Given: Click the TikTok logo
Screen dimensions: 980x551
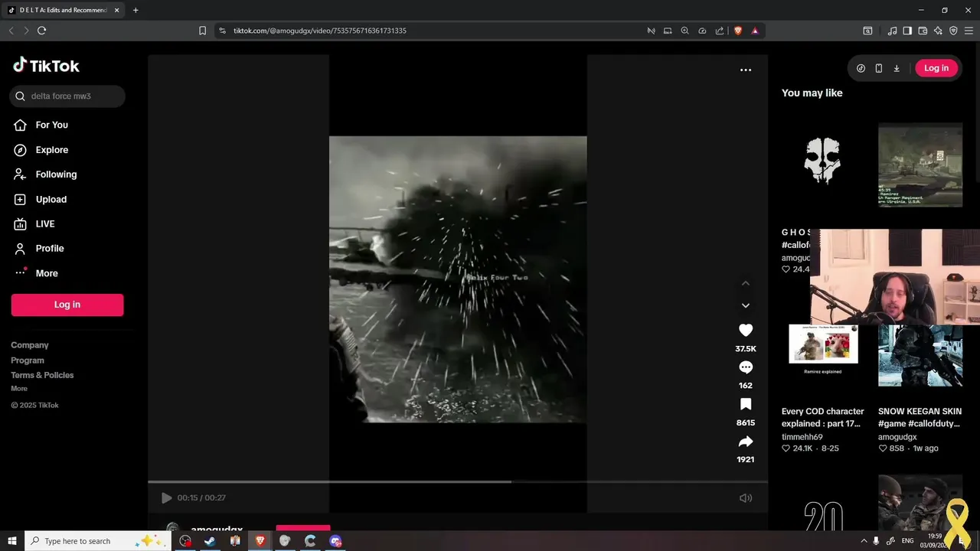Looking at the screenshot, I should (x=46, y=66).
